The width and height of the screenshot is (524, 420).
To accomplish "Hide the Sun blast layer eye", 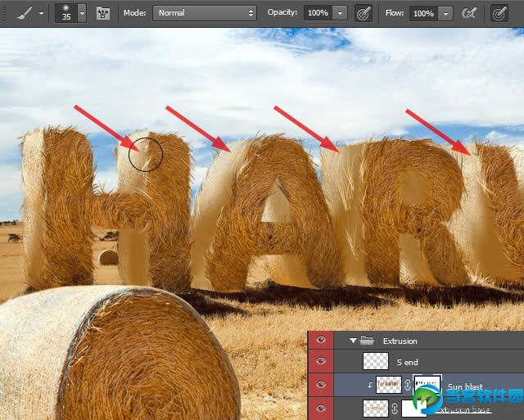I will pyautogui.click(x=321, y=385).
